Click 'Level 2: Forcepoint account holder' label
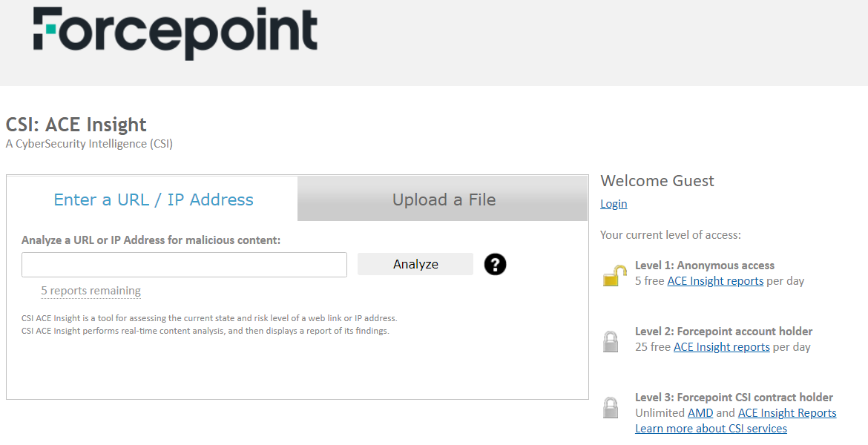 (x=723, y=331)
